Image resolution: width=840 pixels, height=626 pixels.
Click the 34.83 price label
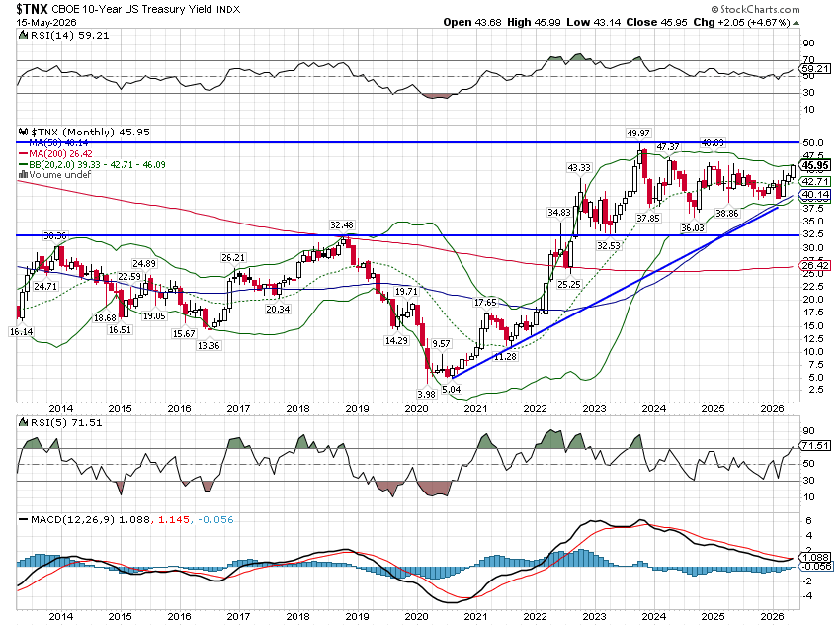point(558,213)
